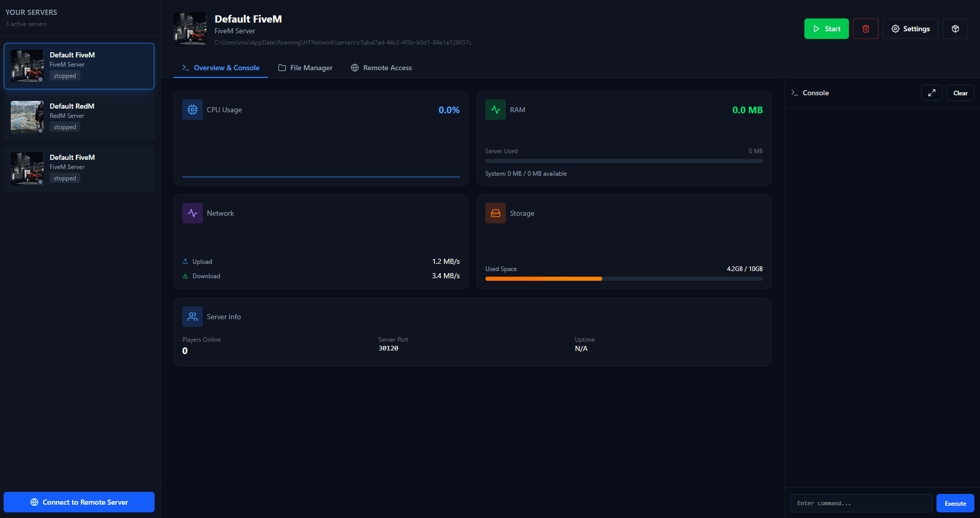The height and width of the screenshot is (518, 980).
Task: Select the Overview & Console tab
Action: (x=221, y=67)
